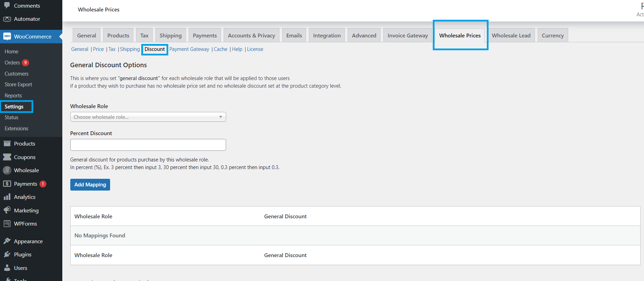This screenshot has width=644, height=281.
Task: Click the Plugins plug icon
Action: [x=7, y=254]
